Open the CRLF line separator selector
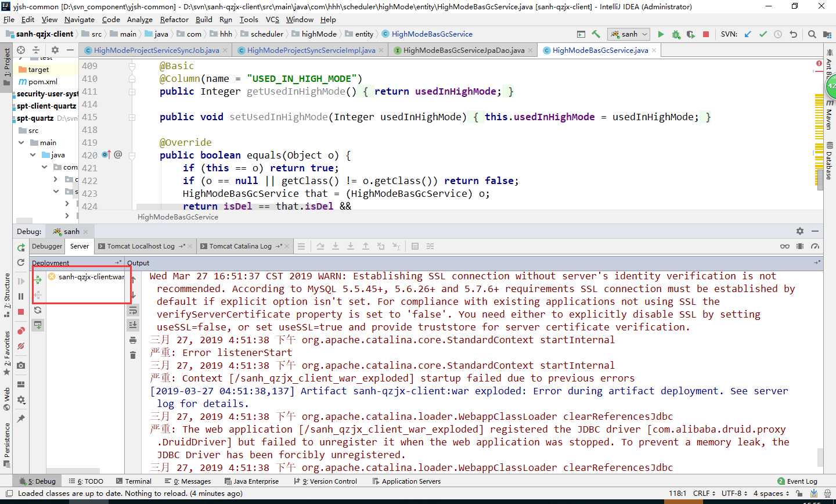Screen dimensions: 836x504 point(704,494)
